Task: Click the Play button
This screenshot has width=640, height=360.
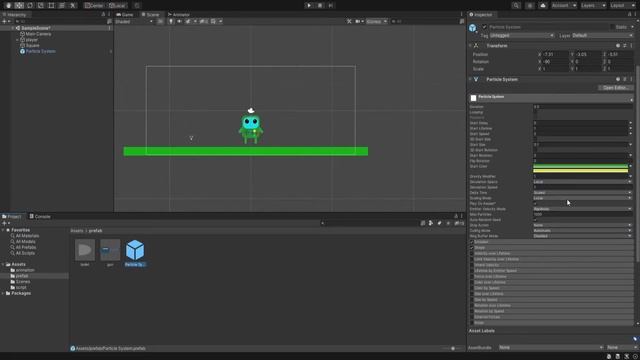Action: [x=309, y=5]
